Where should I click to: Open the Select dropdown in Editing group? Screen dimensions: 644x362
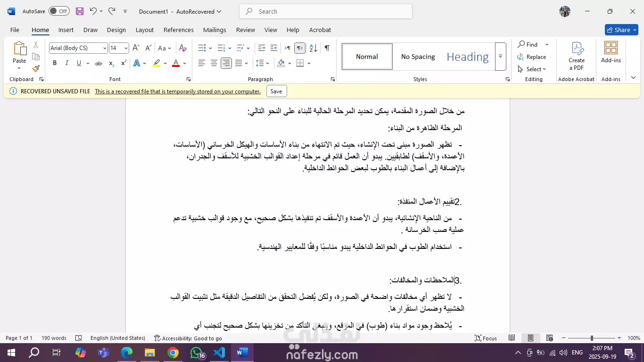pyautogui.click(x=532, y=69)
